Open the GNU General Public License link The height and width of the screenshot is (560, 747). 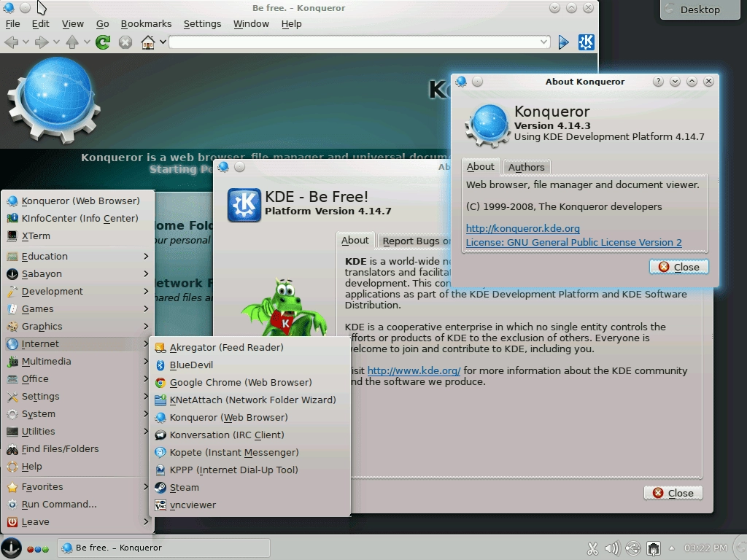[573, 242]
